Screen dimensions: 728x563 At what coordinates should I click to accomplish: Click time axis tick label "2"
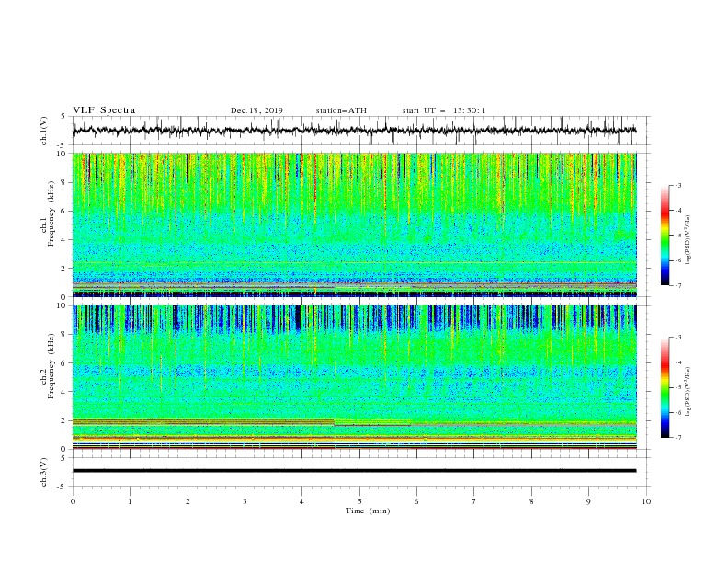pos(188,501)
